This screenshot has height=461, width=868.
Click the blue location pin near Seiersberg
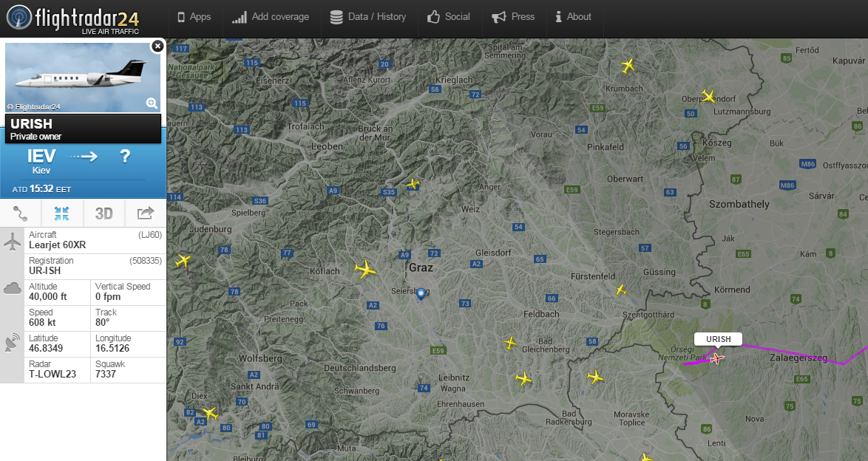pyautogui.click(x=421, y=293)
